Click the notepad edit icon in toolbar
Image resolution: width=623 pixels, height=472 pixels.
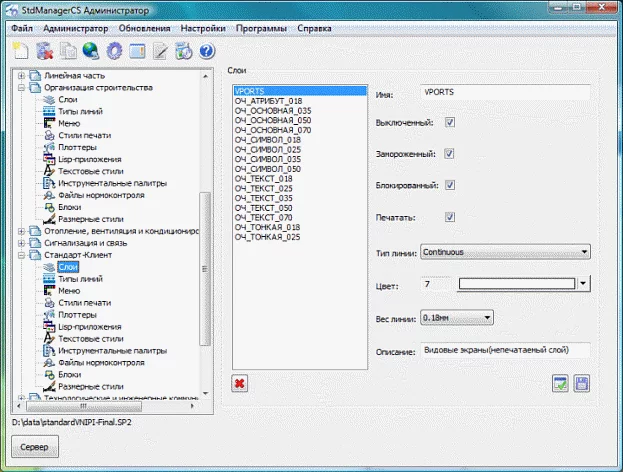click(x=160, y=51)
